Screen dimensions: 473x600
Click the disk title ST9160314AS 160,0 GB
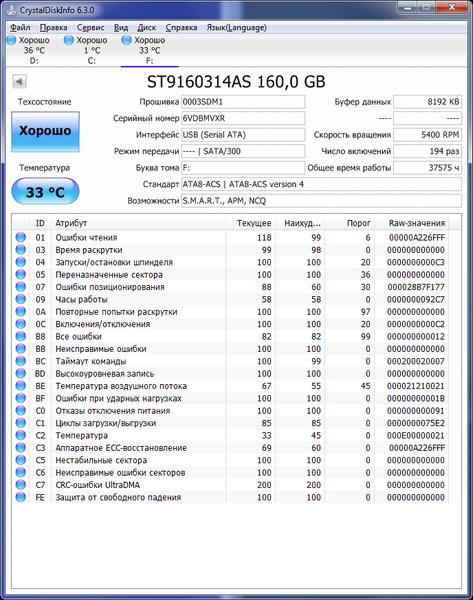point(236,82)
